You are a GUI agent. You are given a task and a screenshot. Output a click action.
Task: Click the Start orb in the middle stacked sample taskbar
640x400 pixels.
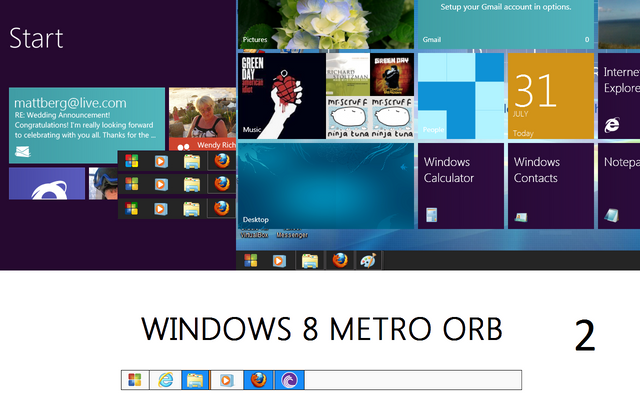131,184
